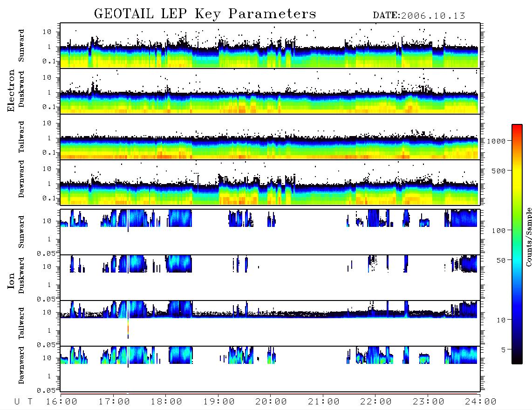Image resolution: width=532 pixels, height=410 pixels.
Task: Select the 16:00 UT time tick label
Action: pos(61,402)
